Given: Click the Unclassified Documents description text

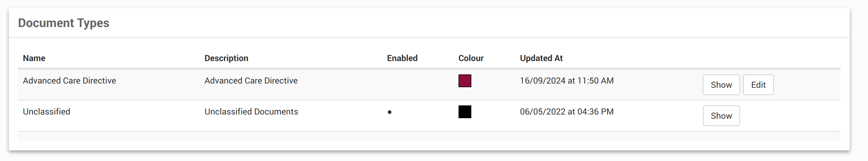Looking at the screenshot, I should [251, 111].
